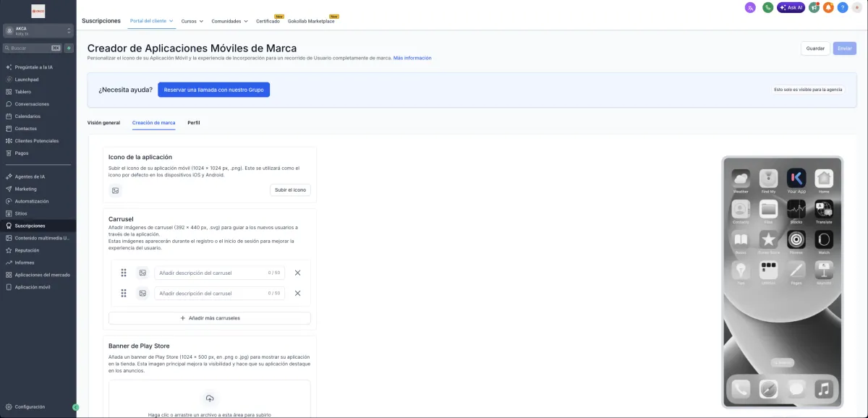Open the Certificado tab
Screen dimensions: 868x418
point(268,22)
